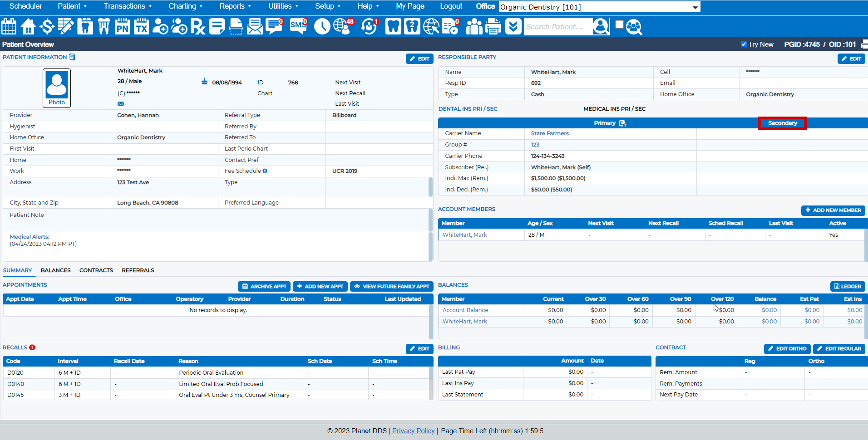Select the Summary tab
This screenshot has height=440, width=868.
(x=17, y=270)
